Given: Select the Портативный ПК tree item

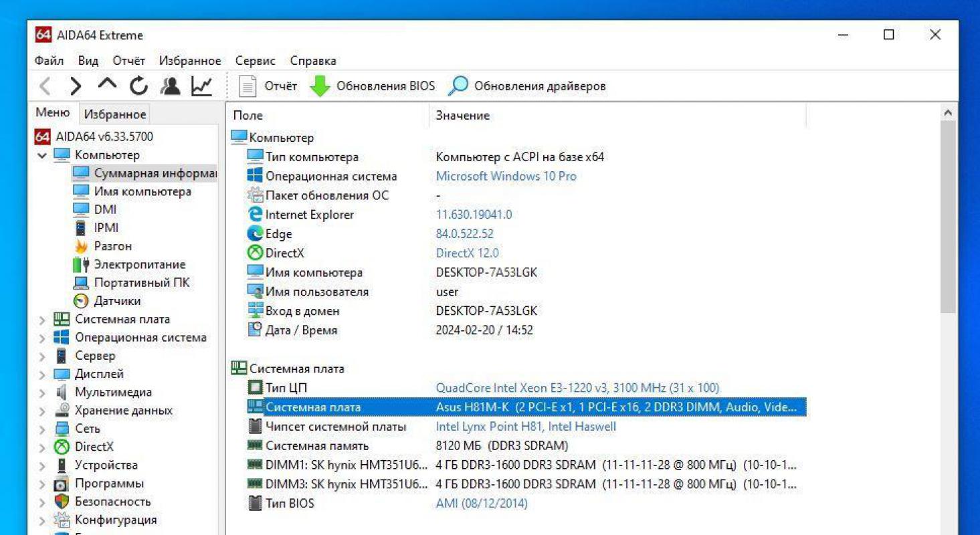Looking at the screenshot, I should pos(131,282).
